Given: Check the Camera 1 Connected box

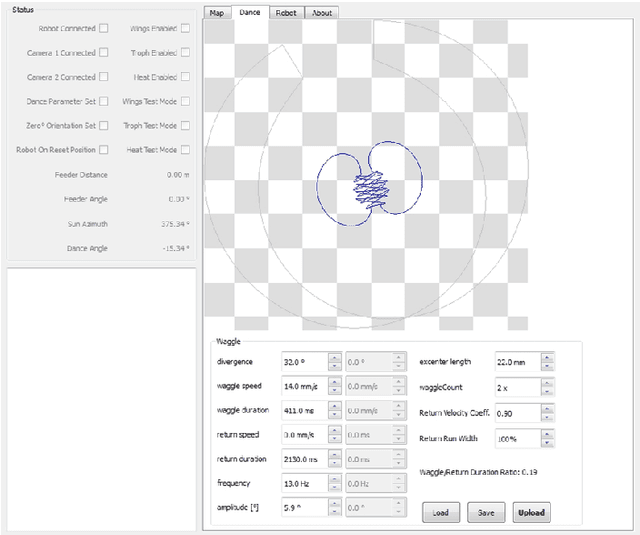Looking at the screenshot, I should pos(103,52).
